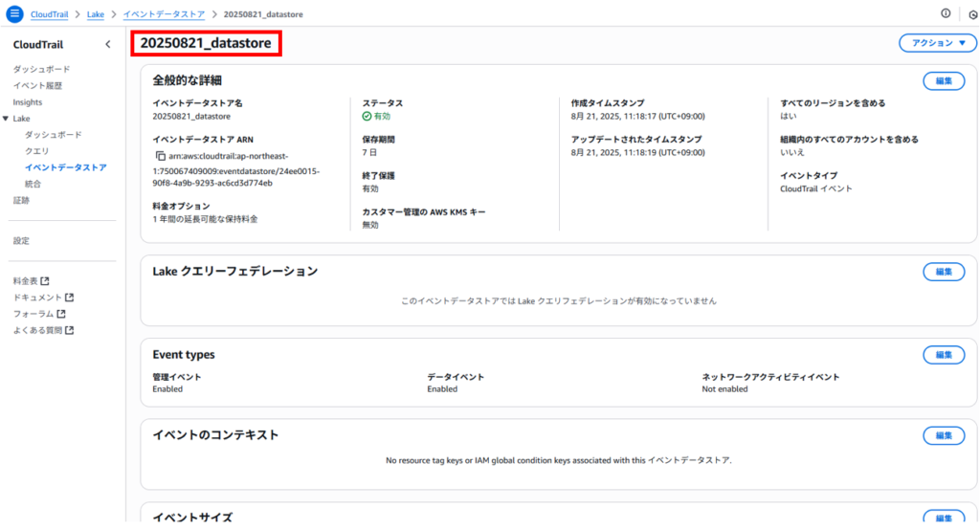
Task: Click updated timestamp 11:18:19 value
Action: point(637,152)
